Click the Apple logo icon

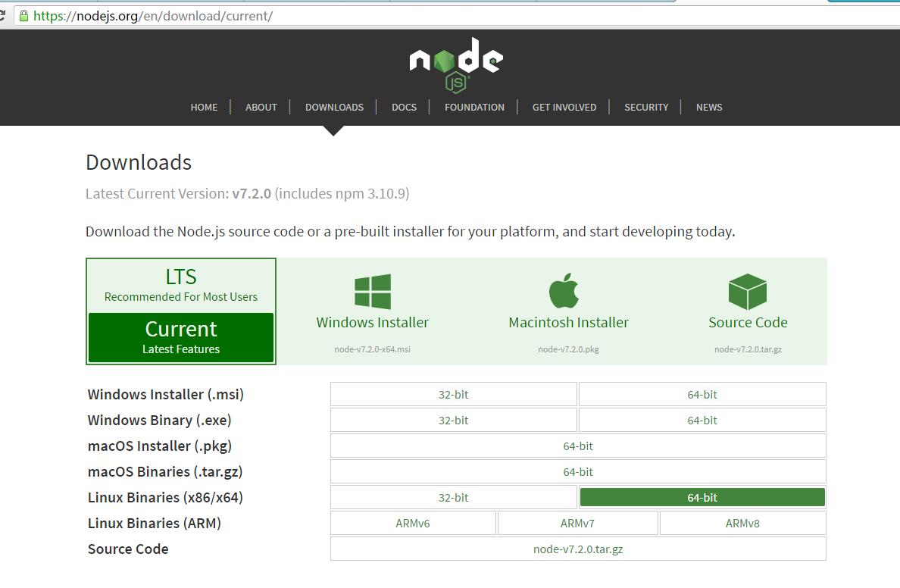coord(564,290)
